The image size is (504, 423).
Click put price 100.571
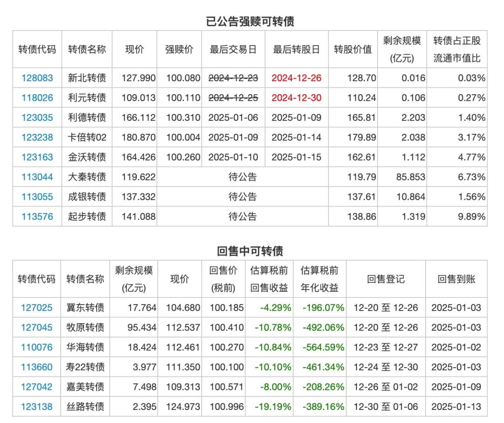[227, 387]
